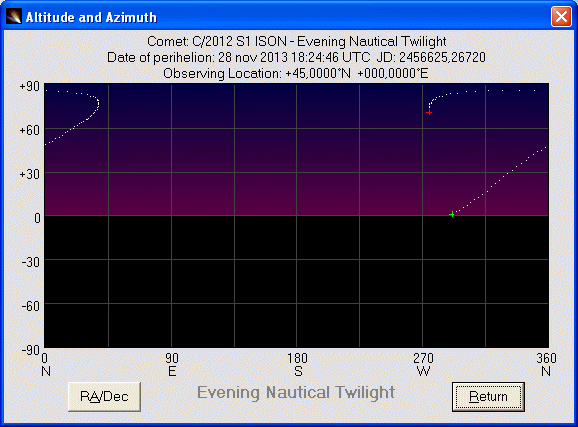The image size is (578, 427).
Task: Click the comet icon in title bar
Action: pos(14,17)
